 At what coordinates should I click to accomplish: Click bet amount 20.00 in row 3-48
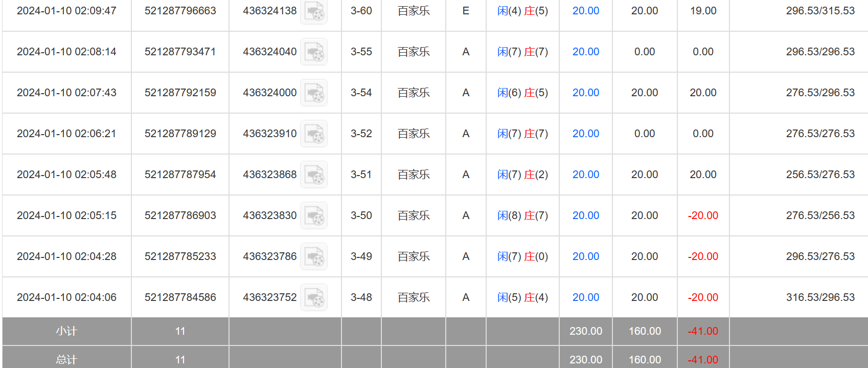586,297
